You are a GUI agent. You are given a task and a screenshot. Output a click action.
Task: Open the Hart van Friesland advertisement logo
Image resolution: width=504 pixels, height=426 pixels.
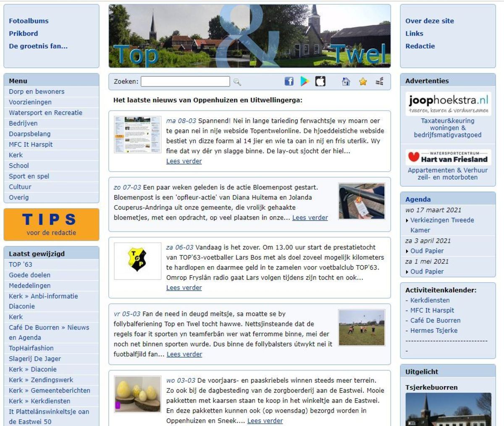pyautogui.click(x=448, y=157)
